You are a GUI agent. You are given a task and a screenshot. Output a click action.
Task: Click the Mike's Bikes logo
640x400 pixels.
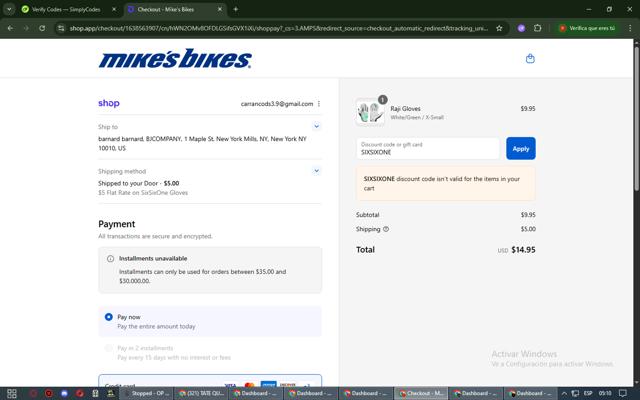click(175, 58)
